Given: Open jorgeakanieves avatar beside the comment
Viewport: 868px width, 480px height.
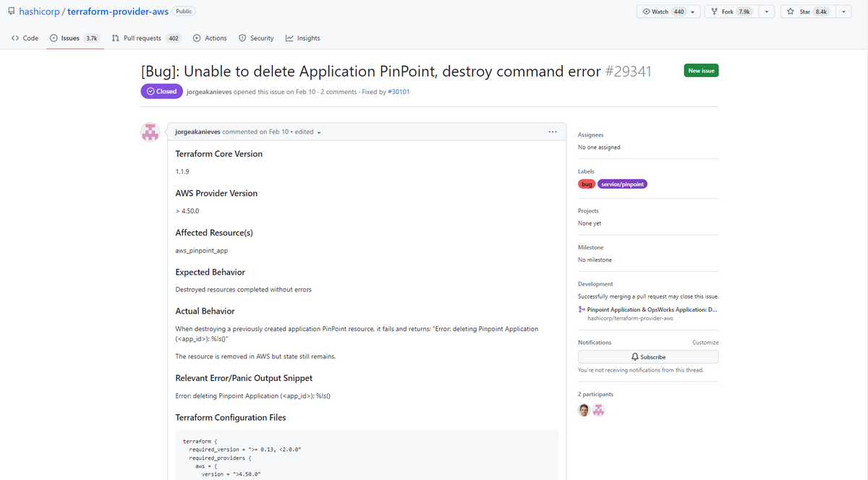Looking at the screenshot, I should click(150, 132).
